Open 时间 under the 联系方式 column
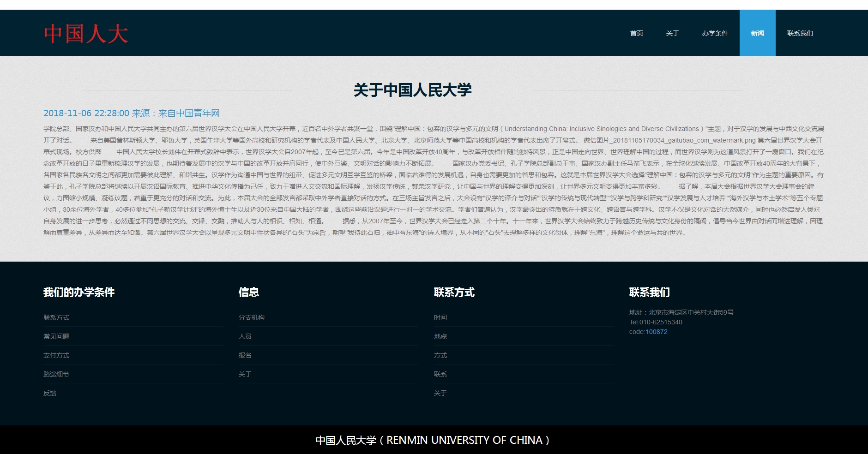The height and width of the screenshot is (454, 868). pyautogui.click(x=440, y=317)
